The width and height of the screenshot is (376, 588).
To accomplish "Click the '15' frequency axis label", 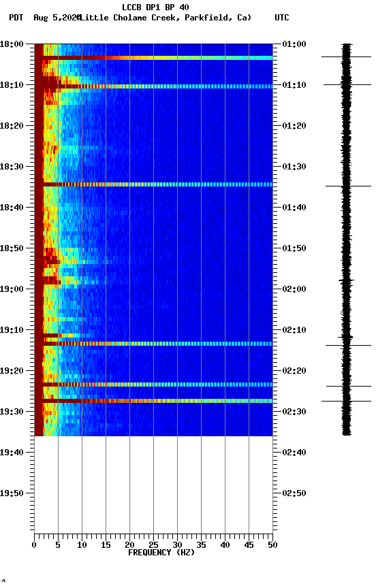I will click(106, 546).
